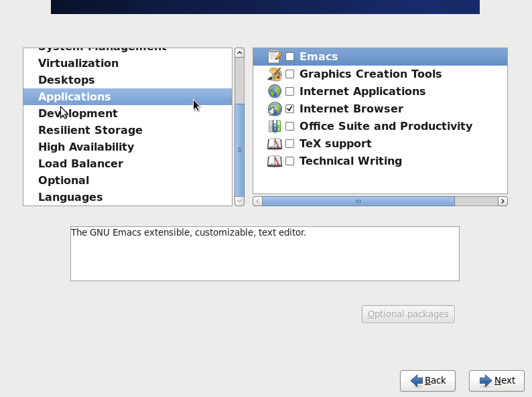Click the package list horizontal scrollbar thumb
This screenshot has height=397, width=532.
coord(358,201)
